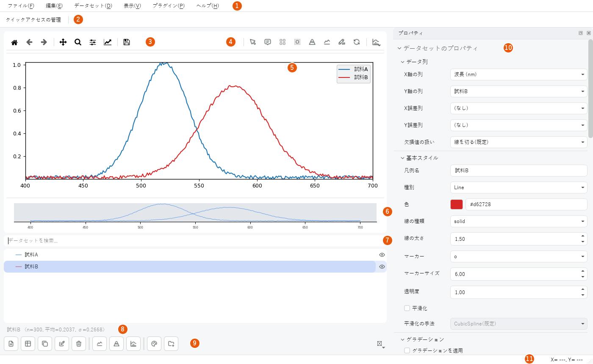The image size is (593, 364).
Task: Click the refresh circular arrows icon
Action: point(357,42)
